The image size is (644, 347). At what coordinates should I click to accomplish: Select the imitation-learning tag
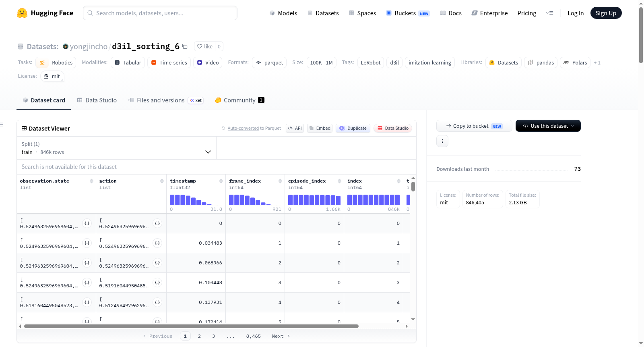pos(430,62)
